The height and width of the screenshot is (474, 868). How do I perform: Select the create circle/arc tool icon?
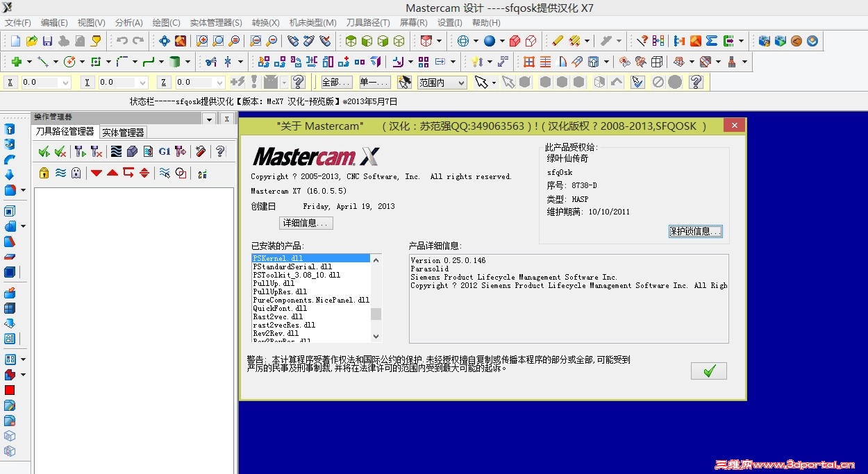(x=69, y=62)
